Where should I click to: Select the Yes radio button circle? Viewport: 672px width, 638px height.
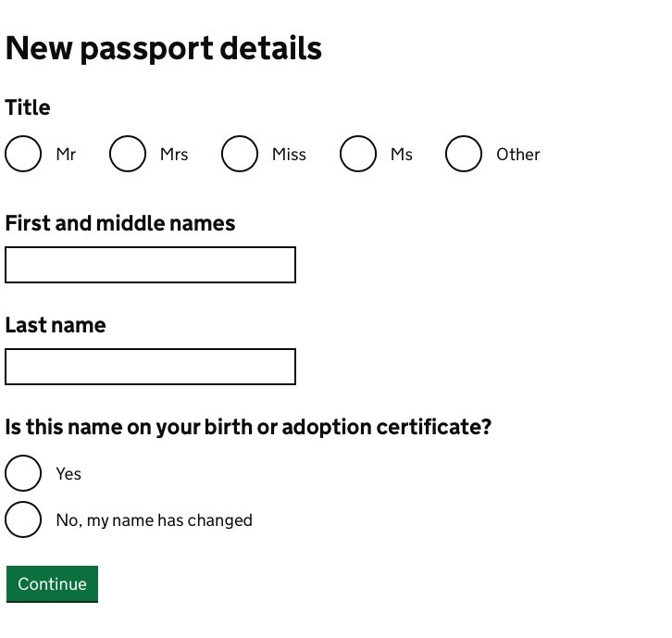[x=23, y=473]
